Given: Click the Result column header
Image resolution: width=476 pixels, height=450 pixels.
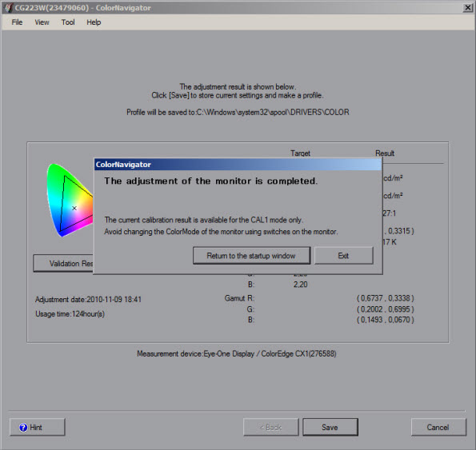Looking at the screenshot, I should coord(385,153).
